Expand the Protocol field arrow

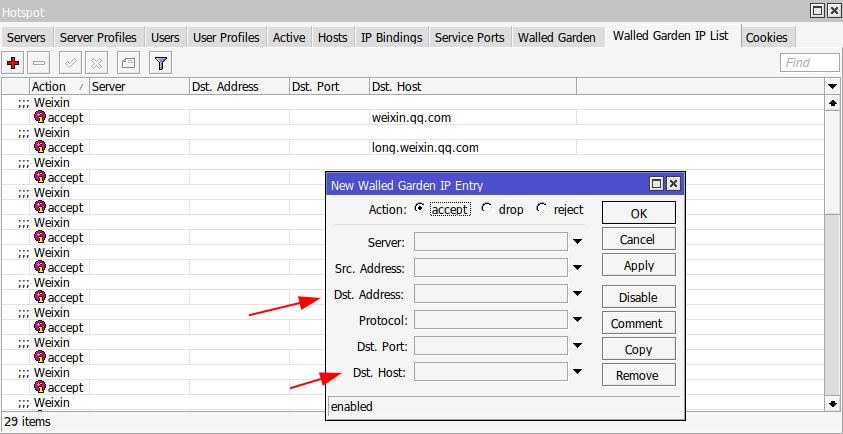pyautogui.click(x=577, y=320)
